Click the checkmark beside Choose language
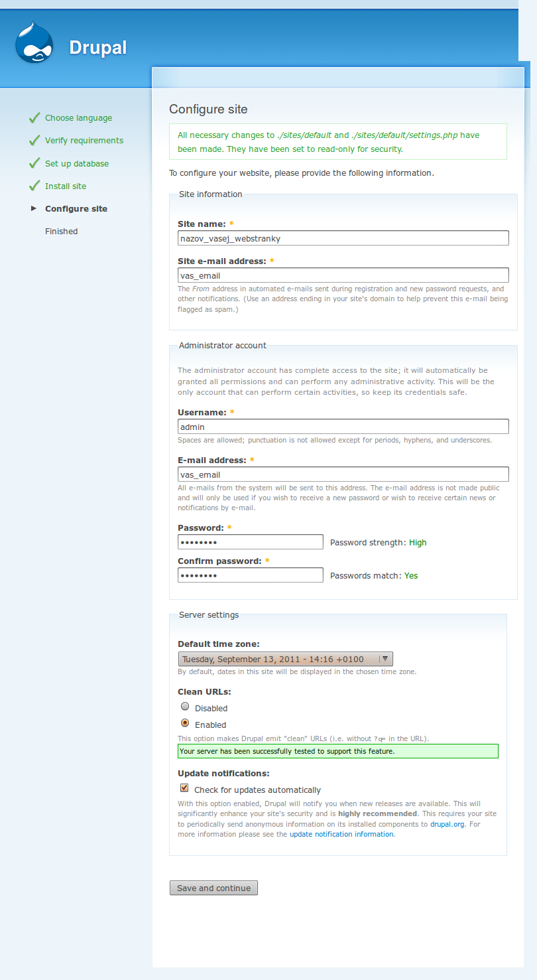Image resolution: width=537 pixels, height=980 pixels. [x=35, y=118]
